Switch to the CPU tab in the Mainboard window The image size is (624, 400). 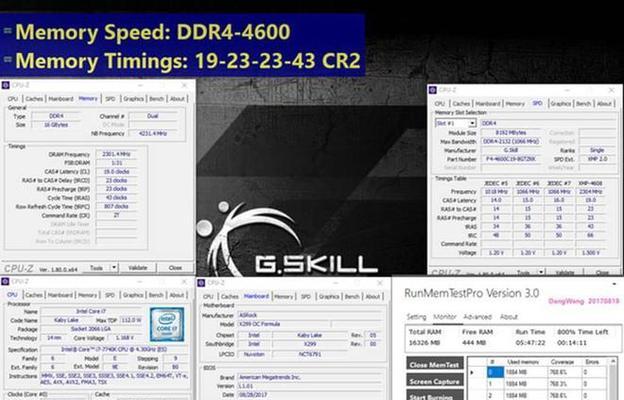pyautogui.click(x=208, y=297)
